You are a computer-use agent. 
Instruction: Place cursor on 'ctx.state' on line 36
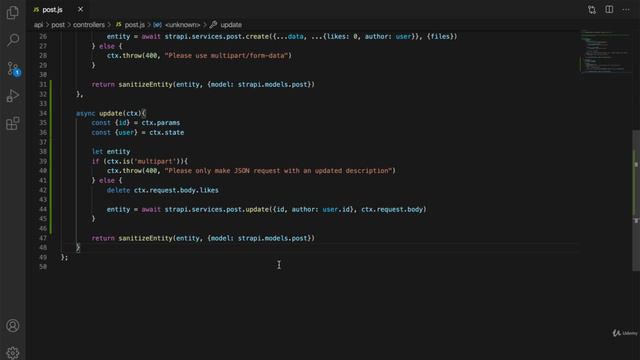click(167, 133)
